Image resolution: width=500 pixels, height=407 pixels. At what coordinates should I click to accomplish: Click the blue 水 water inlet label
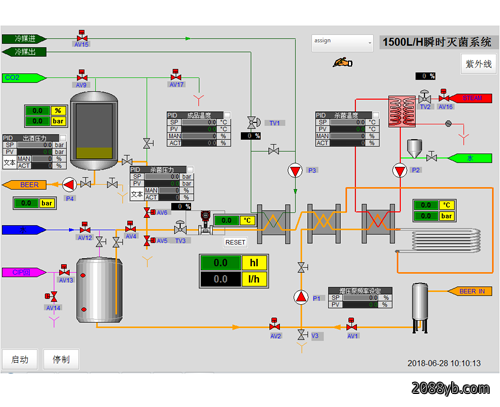24,230
